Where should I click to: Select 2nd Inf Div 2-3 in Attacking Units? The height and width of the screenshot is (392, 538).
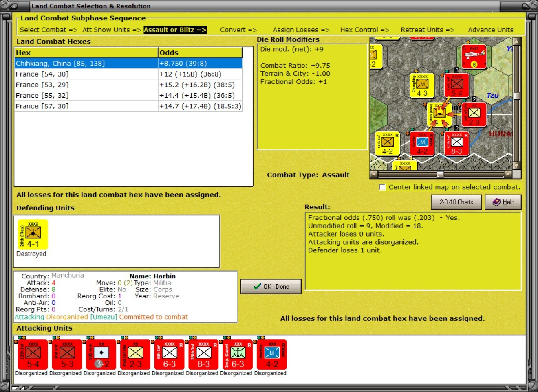click(135, 355)
